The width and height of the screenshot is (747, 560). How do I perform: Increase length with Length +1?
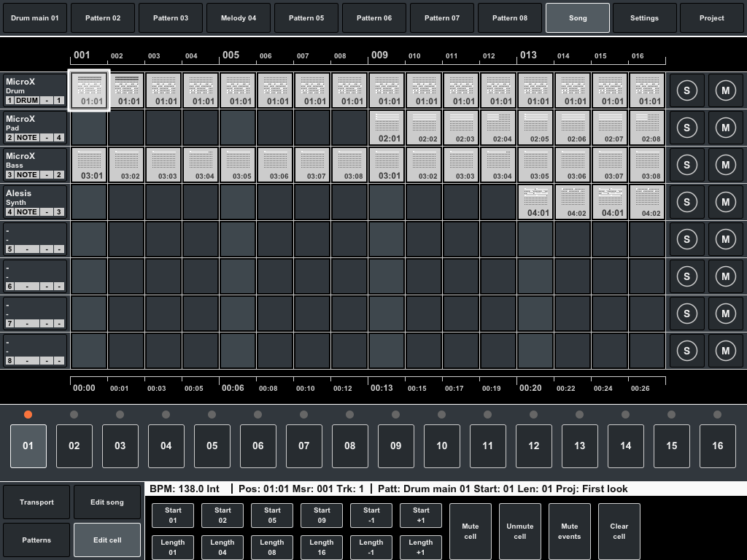point(421,547)
